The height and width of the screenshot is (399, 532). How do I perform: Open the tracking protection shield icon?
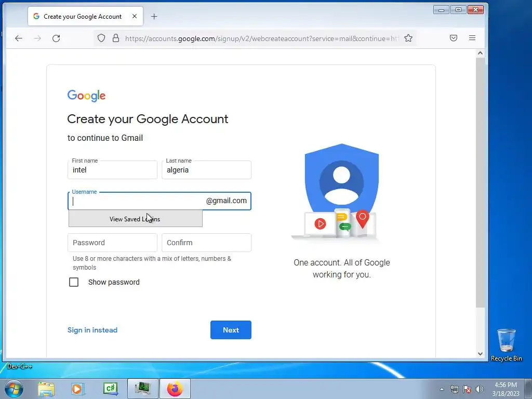[101, 38]
